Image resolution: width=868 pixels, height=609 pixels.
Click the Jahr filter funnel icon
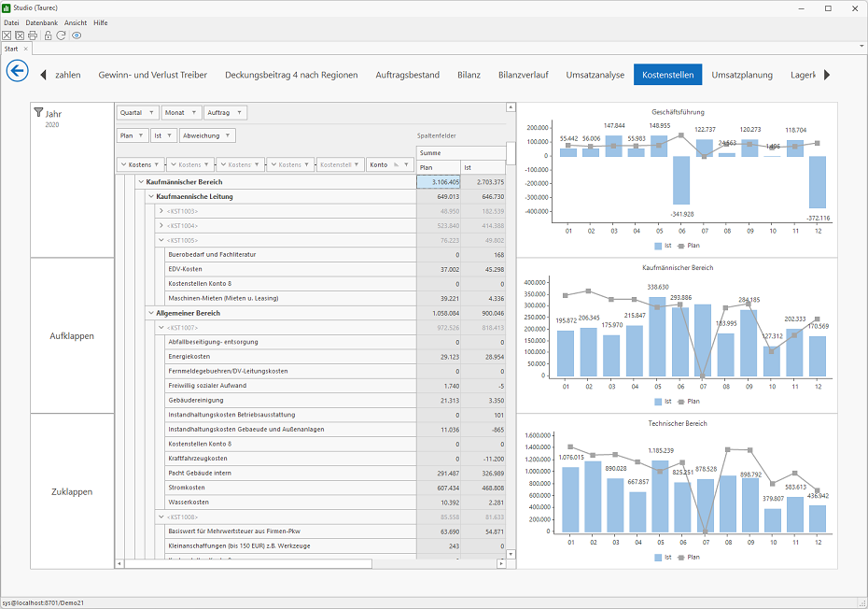[38, 112]
